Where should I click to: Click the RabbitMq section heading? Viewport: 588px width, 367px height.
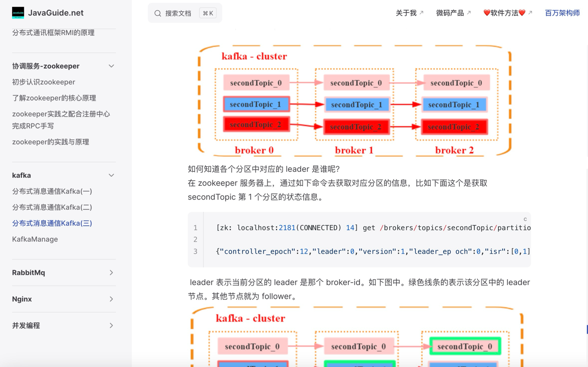coord(28,273)
